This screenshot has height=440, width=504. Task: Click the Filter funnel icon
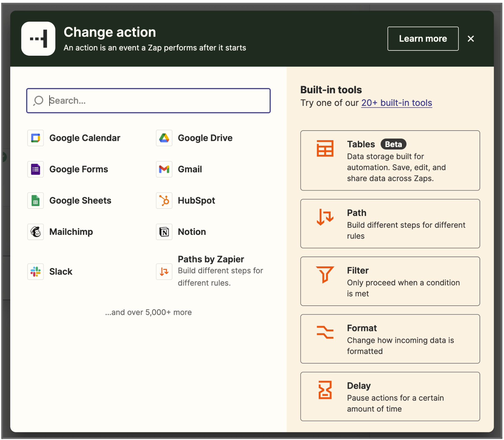click(x=325, y=274)
